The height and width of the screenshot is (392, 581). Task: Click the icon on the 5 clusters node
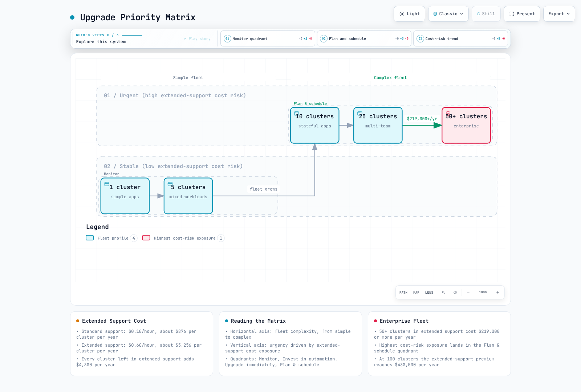tap(170, 184)
